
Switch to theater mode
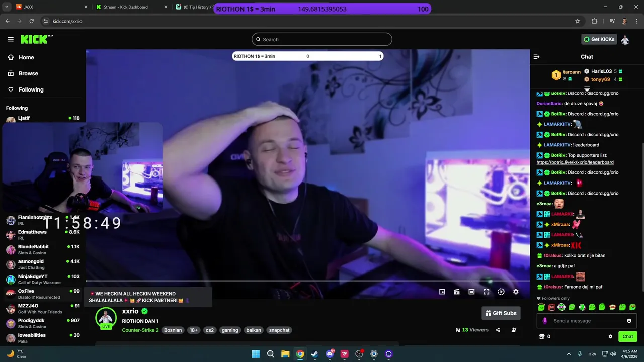click(471, 292)
